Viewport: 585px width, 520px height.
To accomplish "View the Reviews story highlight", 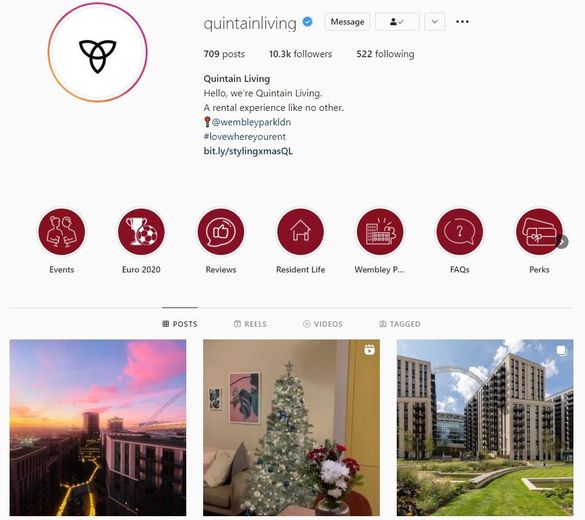I will point(221,232).
